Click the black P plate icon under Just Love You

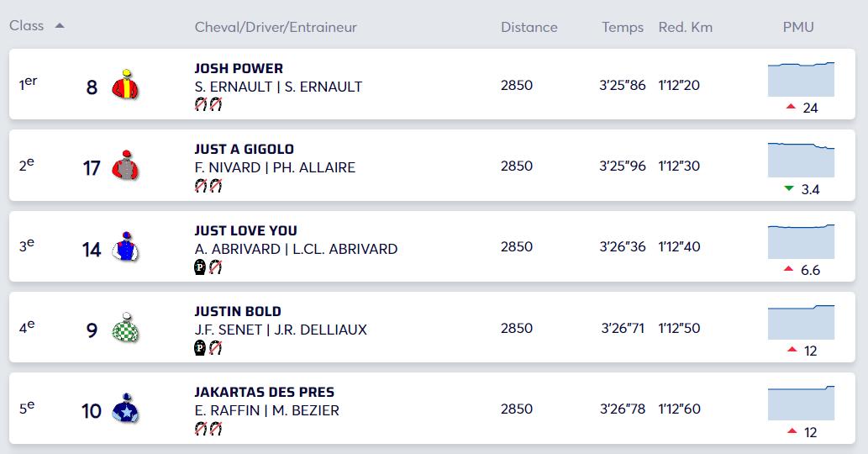pos(200,267)
